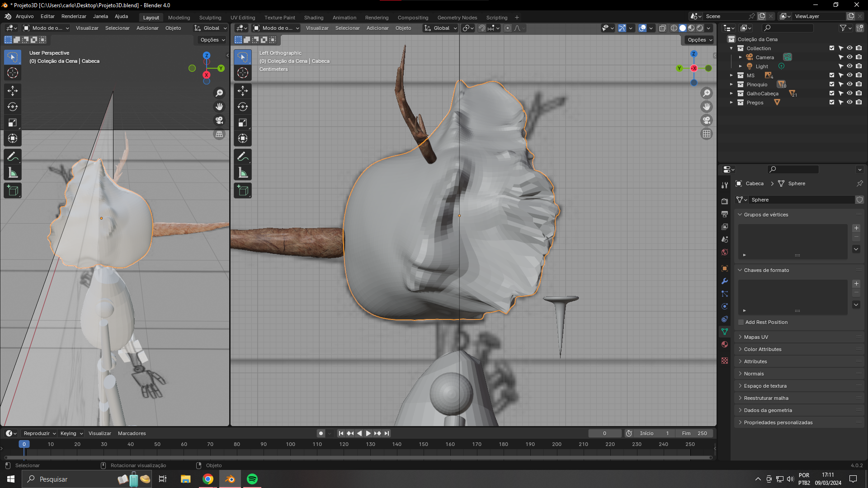Open the Modifiers wrench properties tab

click(725, 281)
